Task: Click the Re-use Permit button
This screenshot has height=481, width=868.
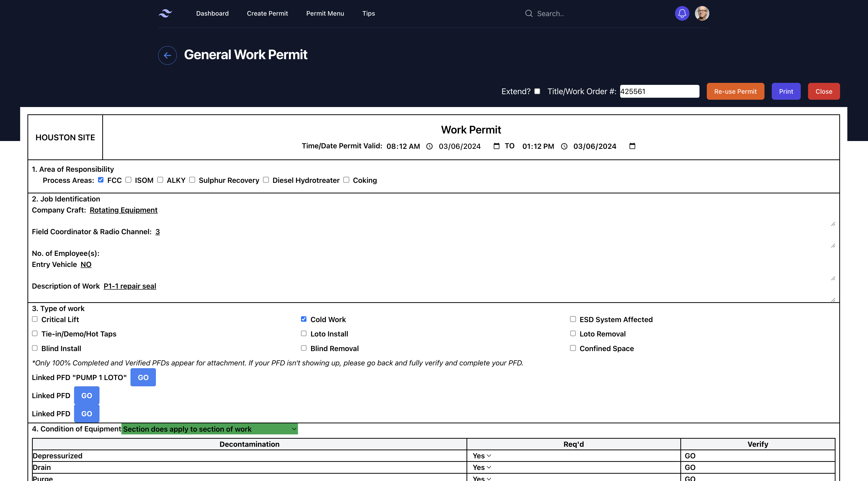Action: coord(735,91)
